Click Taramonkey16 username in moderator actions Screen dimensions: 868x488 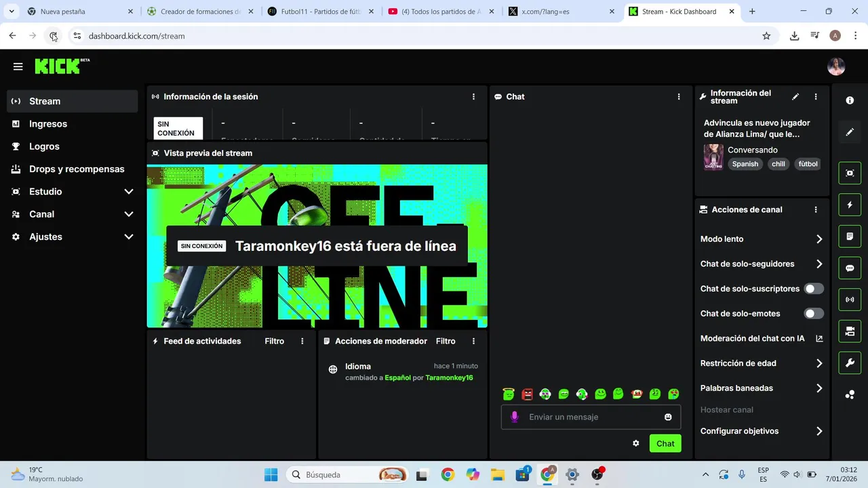(449, 378)
